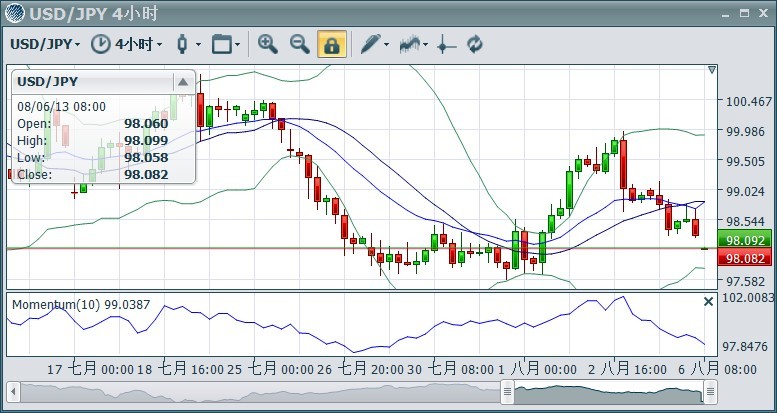This screenshot has height=413, width=777.
Task: Click the 17 七月 00:00 time label
Action: pos(90,369)
